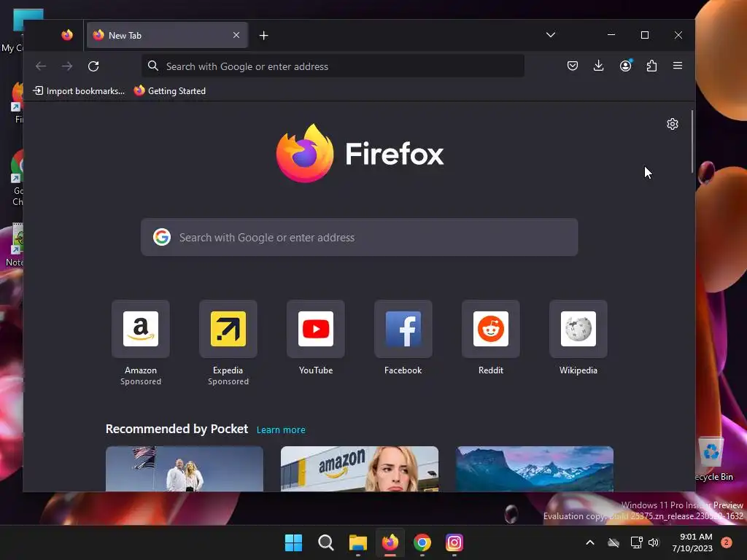Click the page search box with Google logo
Image resolution: width=747 pixels, height=560 pixels.
click(359, 237)
